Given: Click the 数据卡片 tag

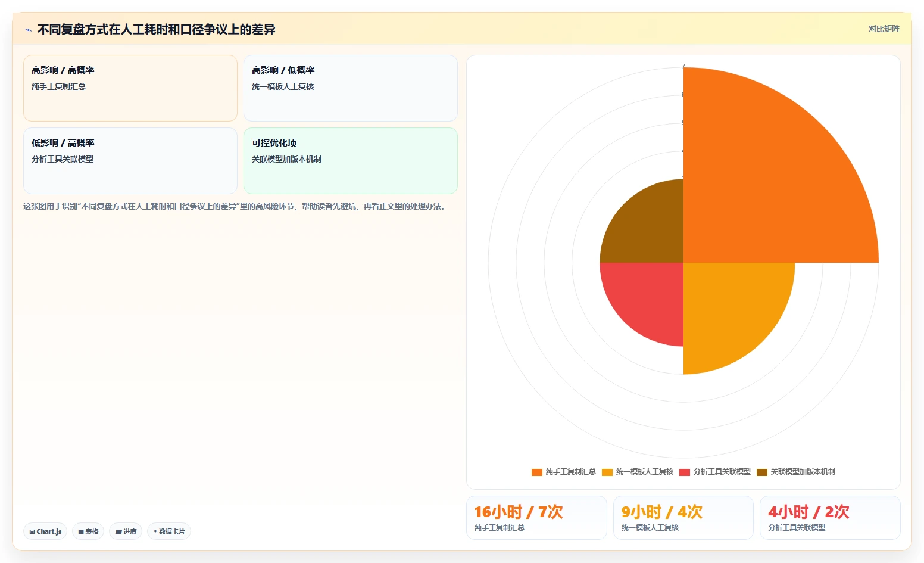Looking at the screenshot, I should pyautogui.click(x=169, y=531).
